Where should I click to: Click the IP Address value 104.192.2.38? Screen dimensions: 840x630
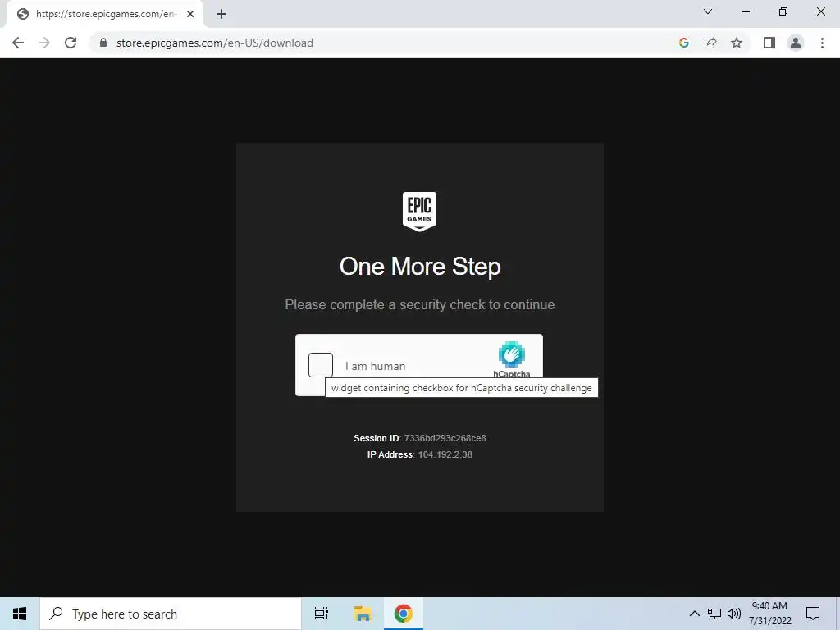445,454
